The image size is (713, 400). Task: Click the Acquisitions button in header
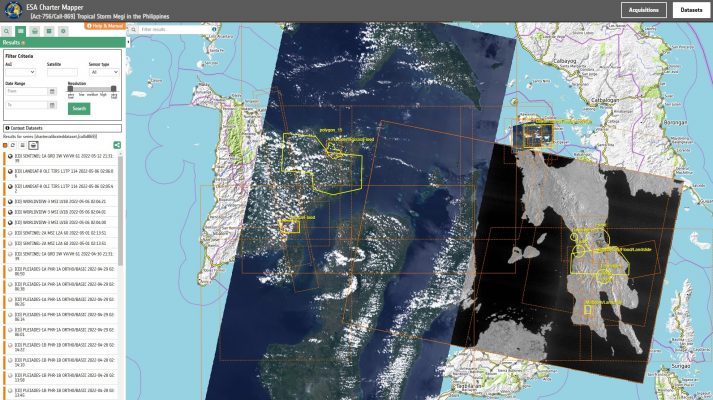click(x=643, y=10)
